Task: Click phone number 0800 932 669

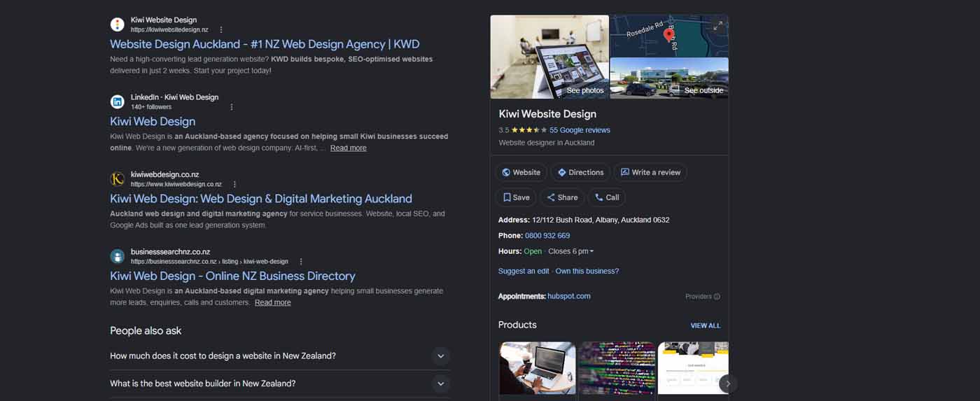Action: point(547,236)
